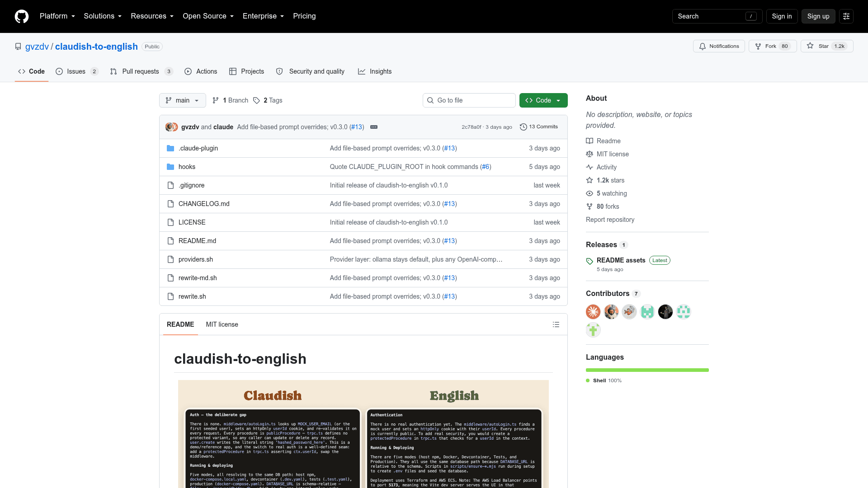
Task: Open the dark-background contributor avatar
Action: [x=665, y=312]
